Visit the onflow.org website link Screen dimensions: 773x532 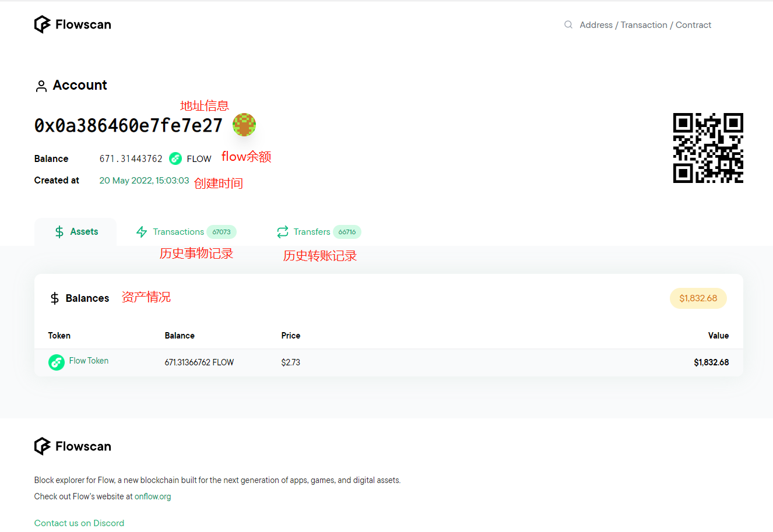tap(153, 496)
